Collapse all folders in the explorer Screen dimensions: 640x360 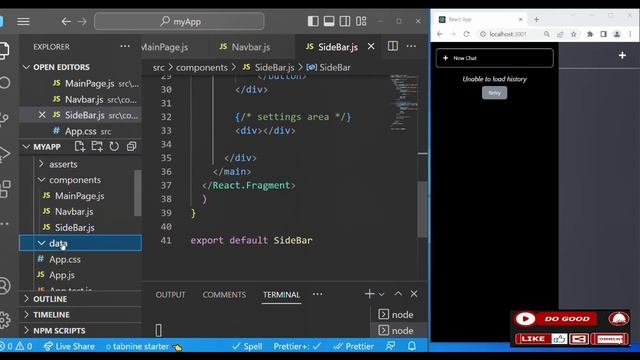tap(131, 146)
